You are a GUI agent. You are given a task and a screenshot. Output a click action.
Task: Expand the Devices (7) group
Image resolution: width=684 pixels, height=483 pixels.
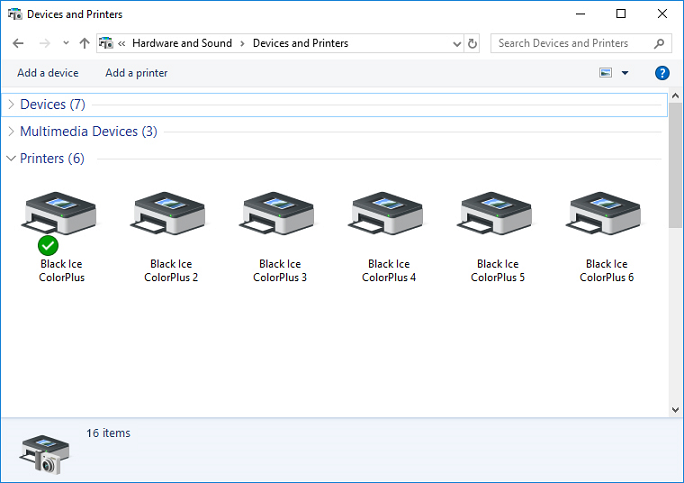click(11, 104)
